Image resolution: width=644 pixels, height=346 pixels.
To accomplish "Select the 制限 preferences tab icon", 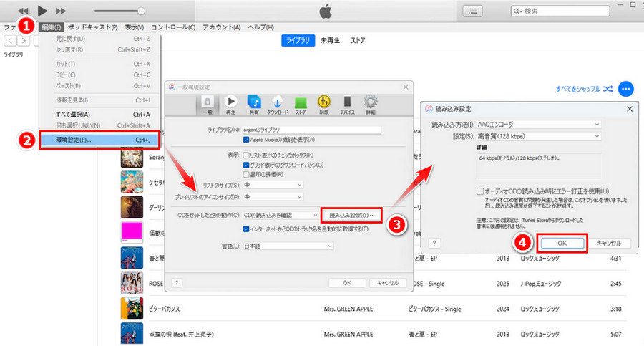I will click(x=324, y=105).
